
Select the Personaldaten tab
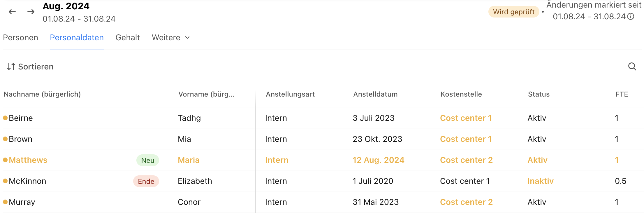point(77,38)
